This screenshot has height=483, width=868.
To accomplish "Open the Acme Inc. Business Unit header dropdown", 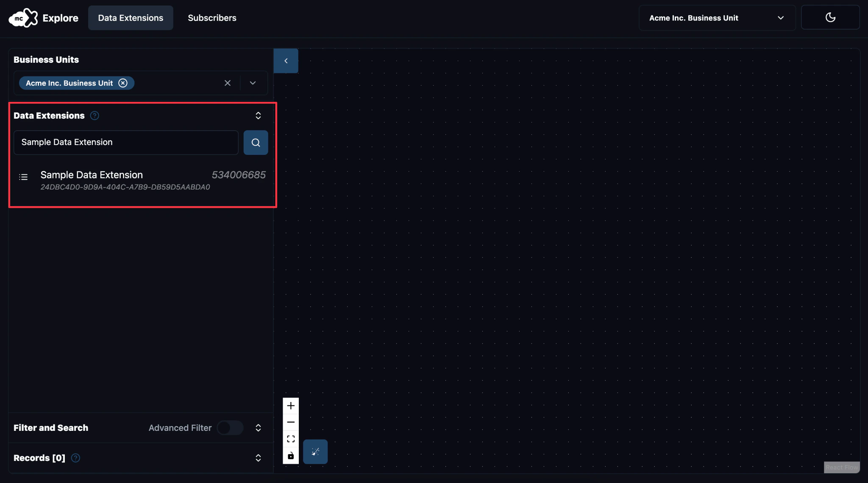I will click(717, 18).
